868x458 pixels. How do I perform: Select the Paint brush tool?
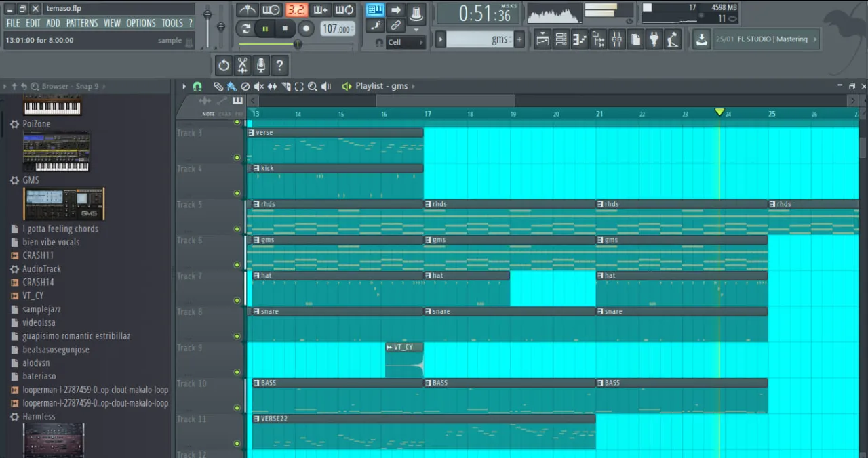pos(231,86)
